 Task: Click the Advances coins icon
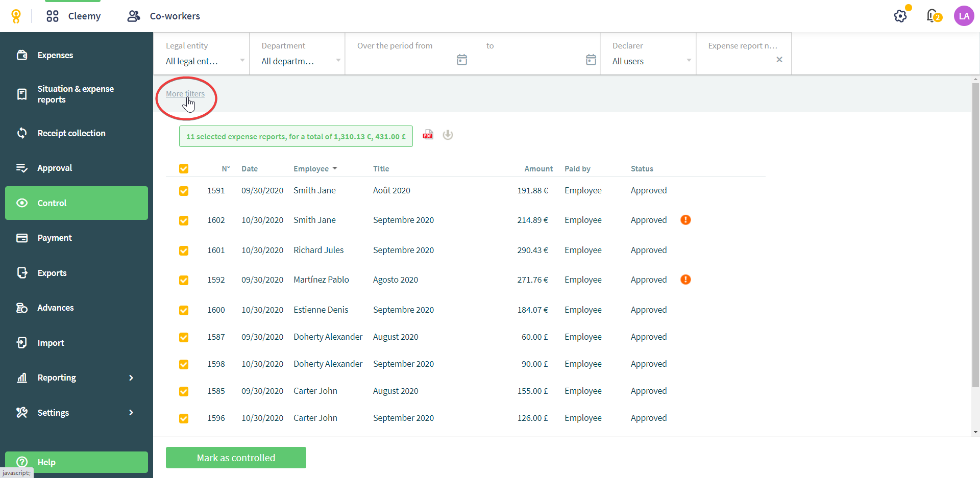(22, 308)
